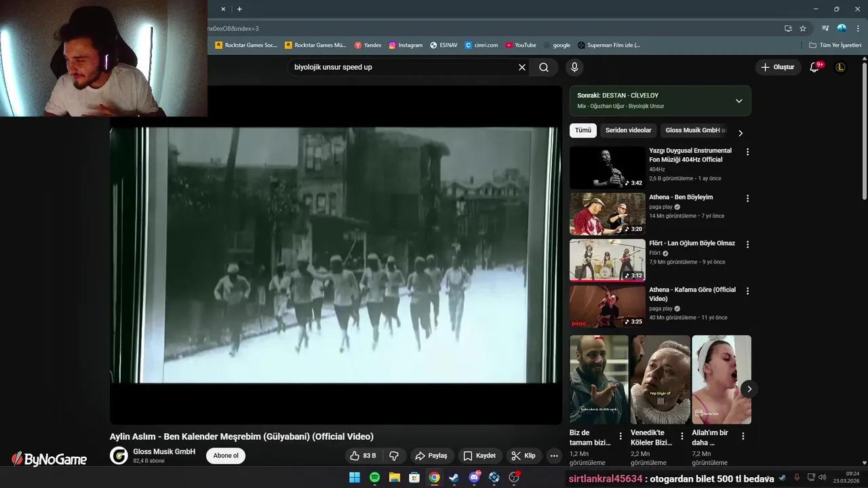Select the Seriden videolar chip
Screen dimensions: 868x488
pyautogui.click(x=629, y=130)
